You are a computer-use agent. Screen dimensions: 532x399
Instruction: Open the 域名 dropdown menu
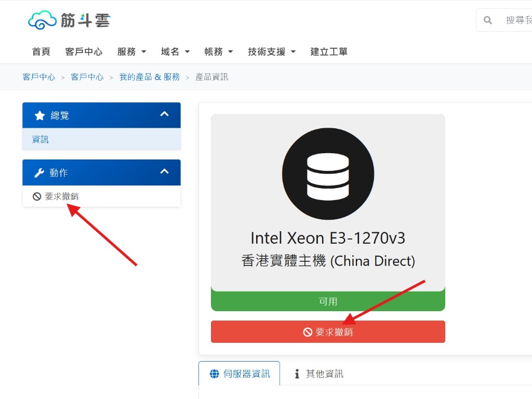[175, 51]
